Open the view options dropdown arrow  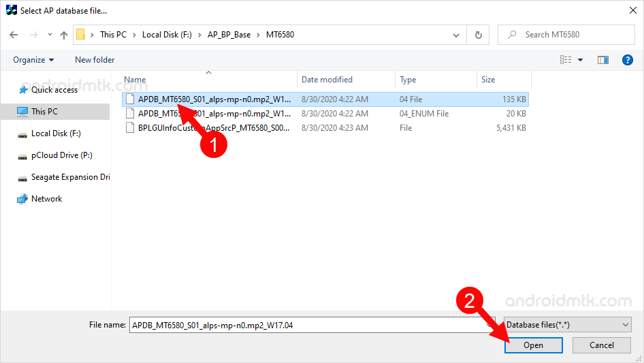tap(580, 60)
